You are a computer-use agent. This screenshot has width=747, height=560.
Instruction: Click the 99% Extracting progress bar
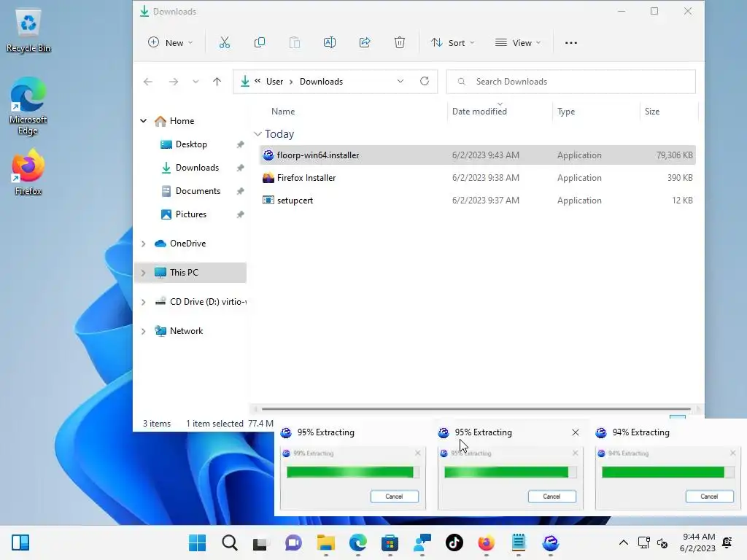[353, 472]
